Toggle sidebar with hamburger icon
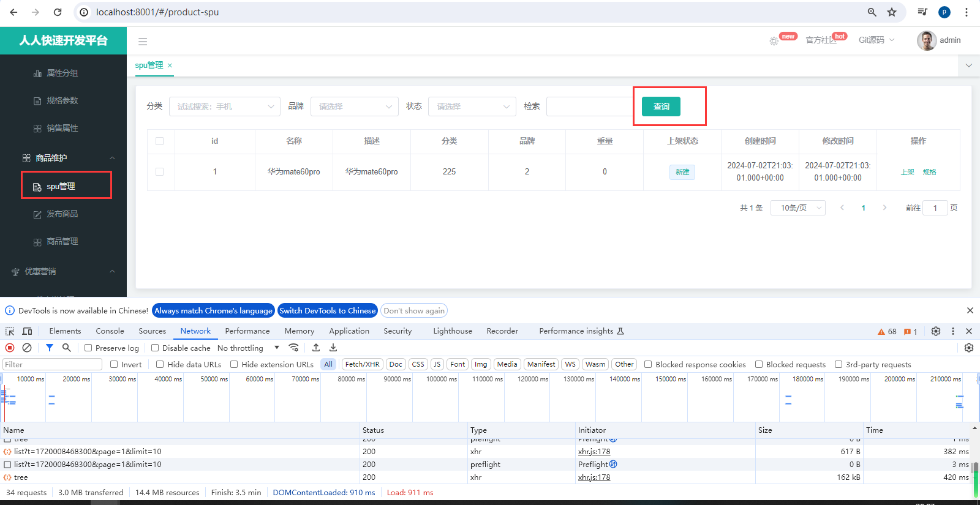This screenshot has width=980, height=505. tap(143, 42)
